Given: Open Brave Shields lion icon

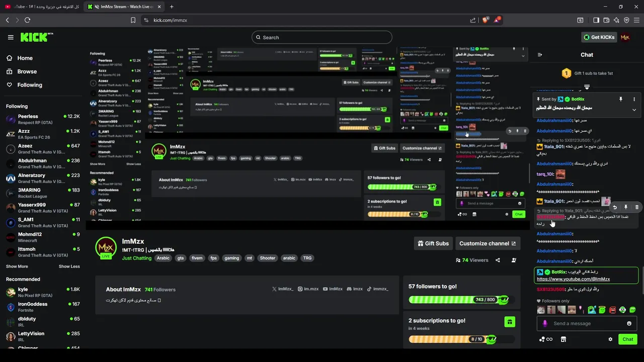Looking at the screenshot, I should click(x=486, y=20).
